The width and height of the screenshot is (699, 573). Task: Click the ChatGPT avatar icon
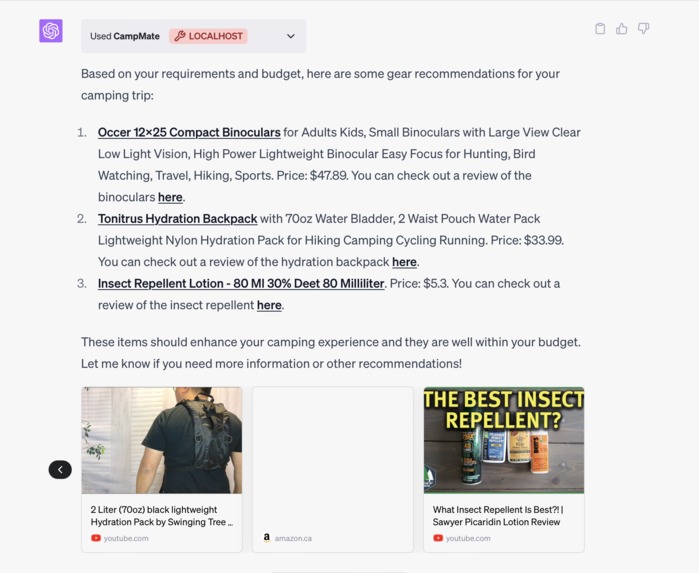coord(51,31)
